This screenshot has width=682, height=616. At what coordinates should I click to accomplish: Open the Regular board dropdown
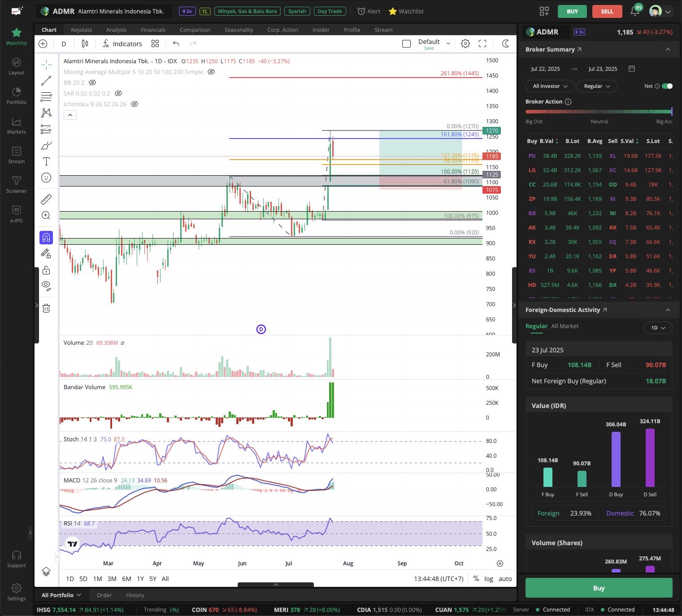pyautogui.click(x=597, y=86)
